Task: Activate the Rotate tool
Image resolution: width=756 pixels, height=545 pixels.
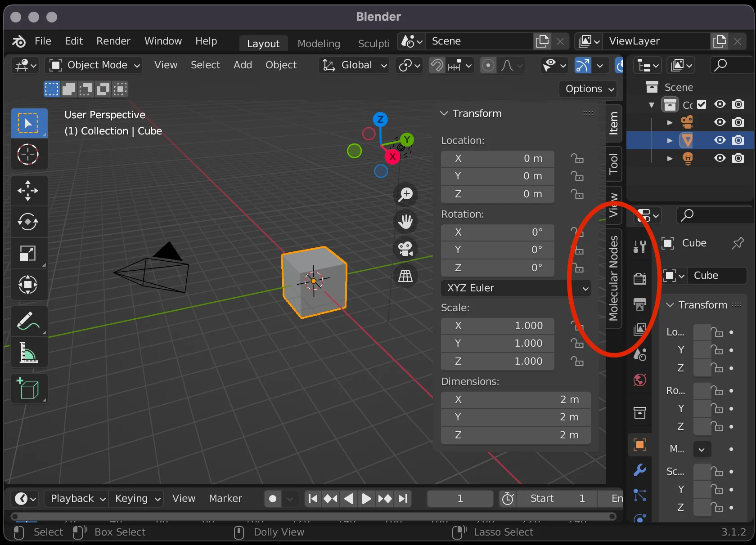Action: tap(29, 222)
